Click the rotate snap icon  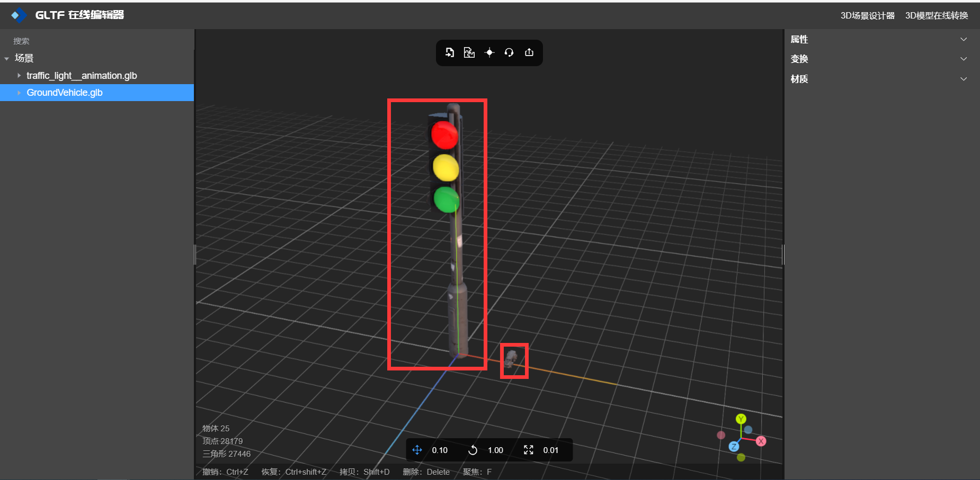click(473, 450)
